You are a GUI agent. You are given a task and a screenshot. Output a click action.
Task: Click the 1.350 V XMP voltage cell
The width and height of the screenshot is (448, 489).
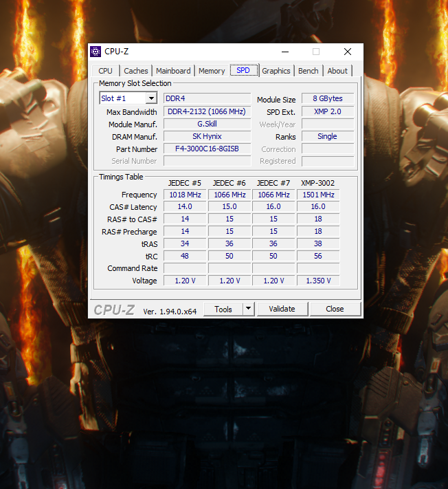coord(318,281)
